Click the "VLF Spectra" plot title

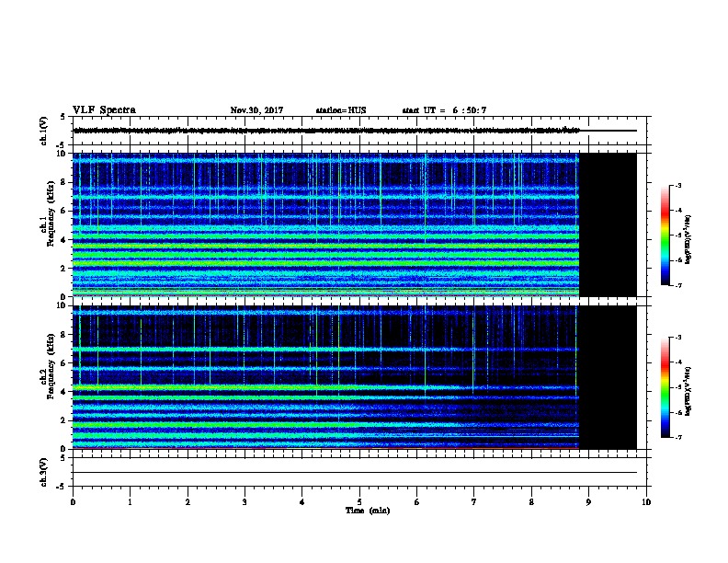coord(105,110)
